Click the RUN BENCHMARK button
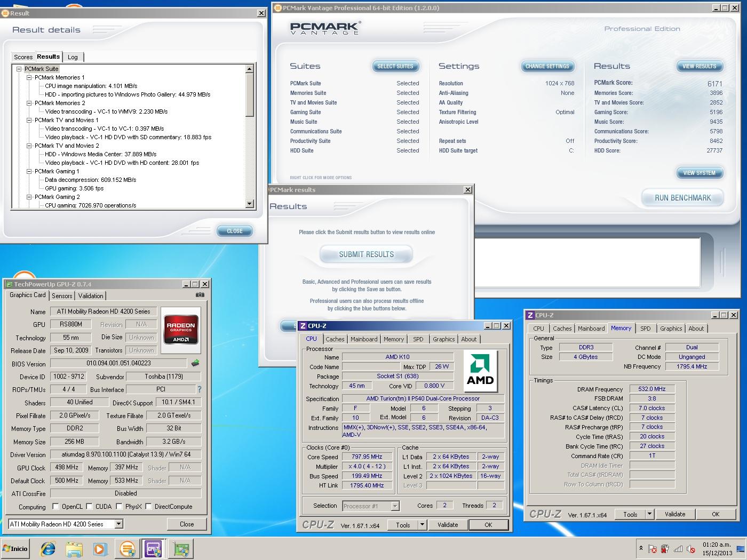747x560 pixels. pyautogui.click(x=682, y=198)
